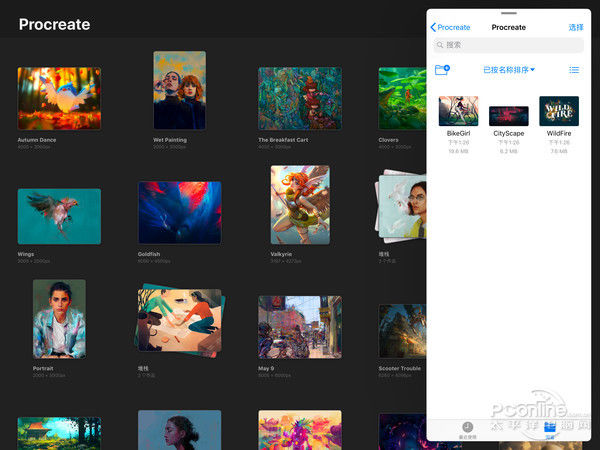Screen dimensions: 600x450
Task: Open the Valkyrie artwork
Action: click(x=300, y=205)
